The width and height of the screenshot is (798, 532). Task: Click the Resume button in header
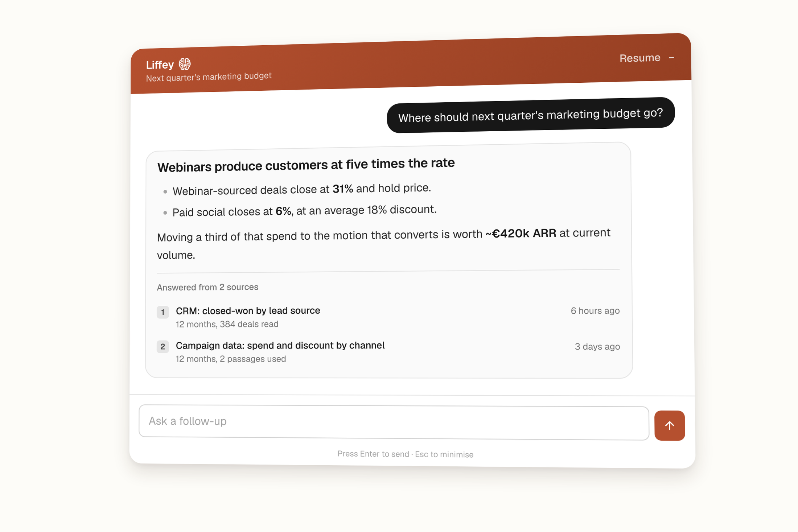(639, 58)
